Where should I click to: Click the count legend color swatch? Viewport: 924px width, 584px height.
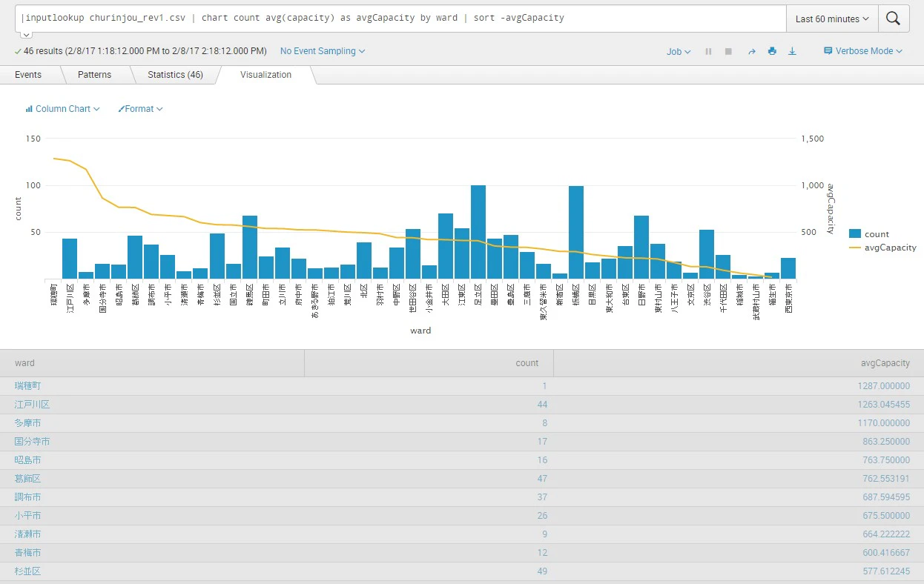tap(855, 233)
